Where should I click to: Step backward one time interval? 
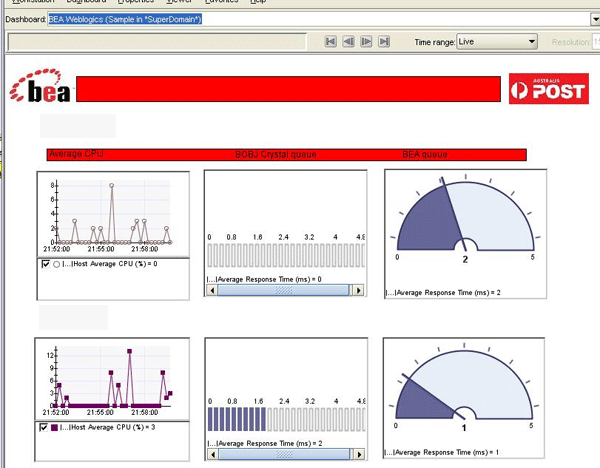click(348, 41)
